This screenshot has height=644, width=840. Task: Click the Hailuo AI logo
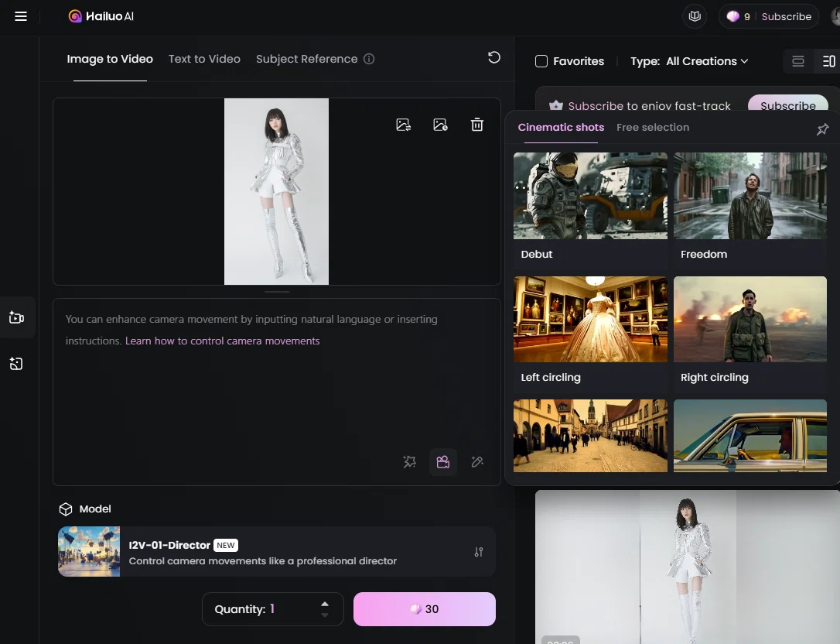(101, 16)
